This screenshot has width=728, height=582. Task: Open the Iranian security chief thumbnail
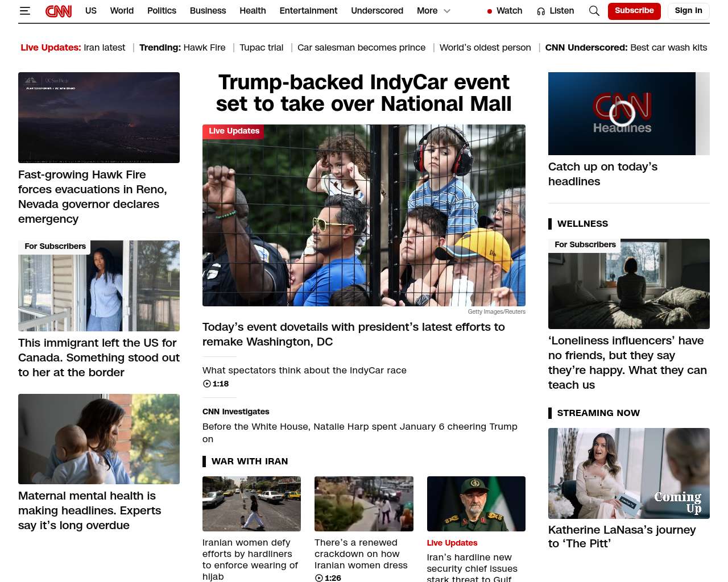(476, 504)
